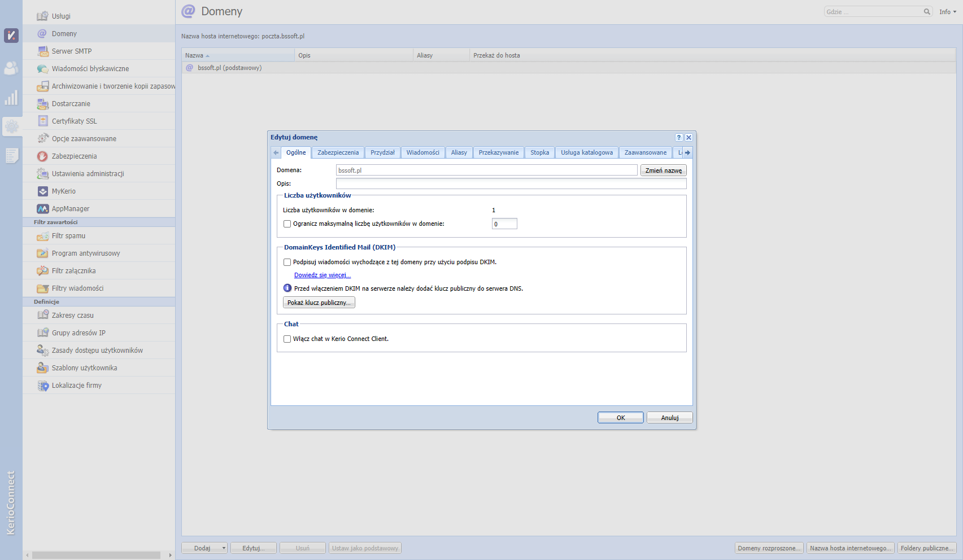Expand the Dodaj button dropdown arrow
The image size is (963, 560).
[x=224, y=548]
